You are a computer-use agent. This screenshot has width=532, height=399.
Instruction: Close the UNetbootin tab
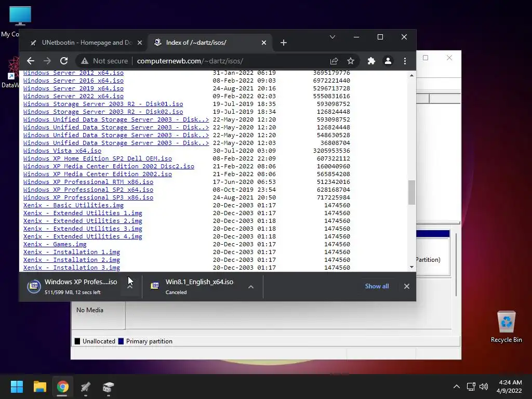pos(140,43)
